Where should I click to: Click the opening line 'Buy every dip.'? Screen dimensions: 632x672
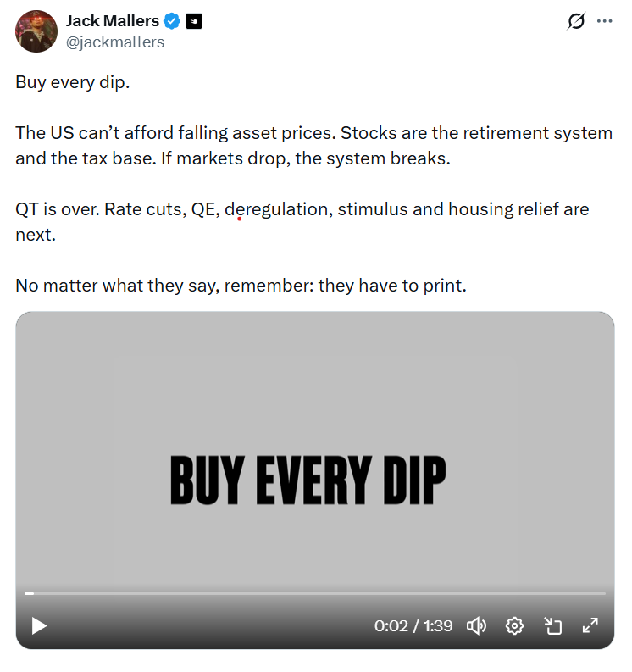point(73,82)
